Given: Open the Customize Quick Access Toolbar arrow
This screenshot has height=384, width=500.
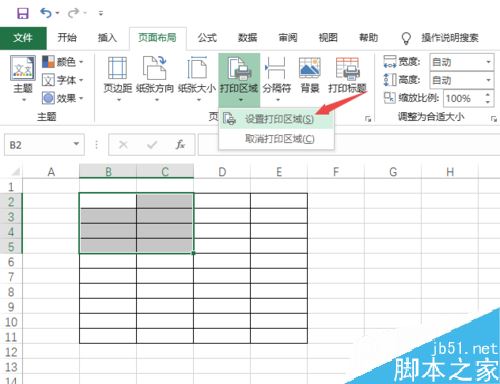Looking at the screenshot, I should pyautogui.click(x=101, y=14).
